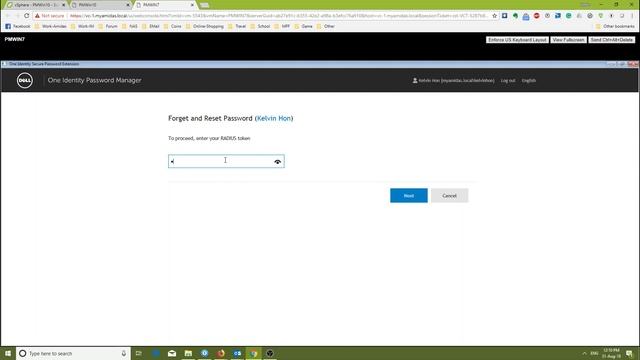Bookmark this page with star icon
The height and width of the screenshot is (360, 640).
tap(495, 16)
